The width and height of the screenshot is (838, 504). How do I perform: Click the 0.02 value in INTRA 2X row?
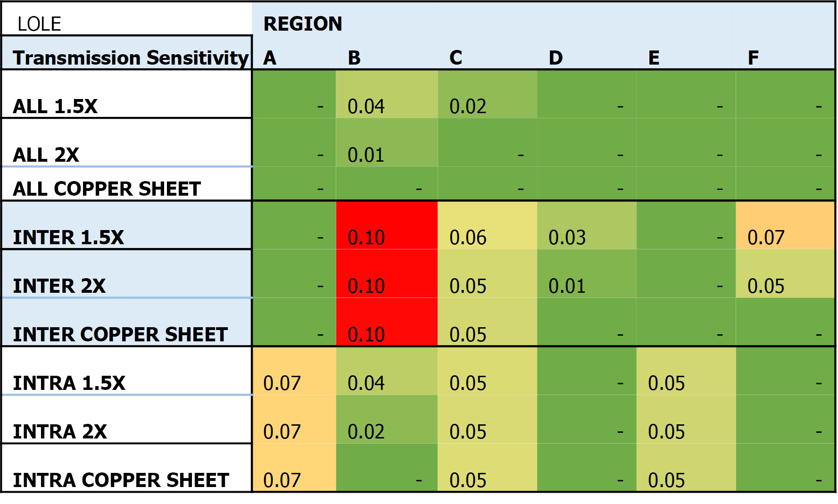point(366,431)
